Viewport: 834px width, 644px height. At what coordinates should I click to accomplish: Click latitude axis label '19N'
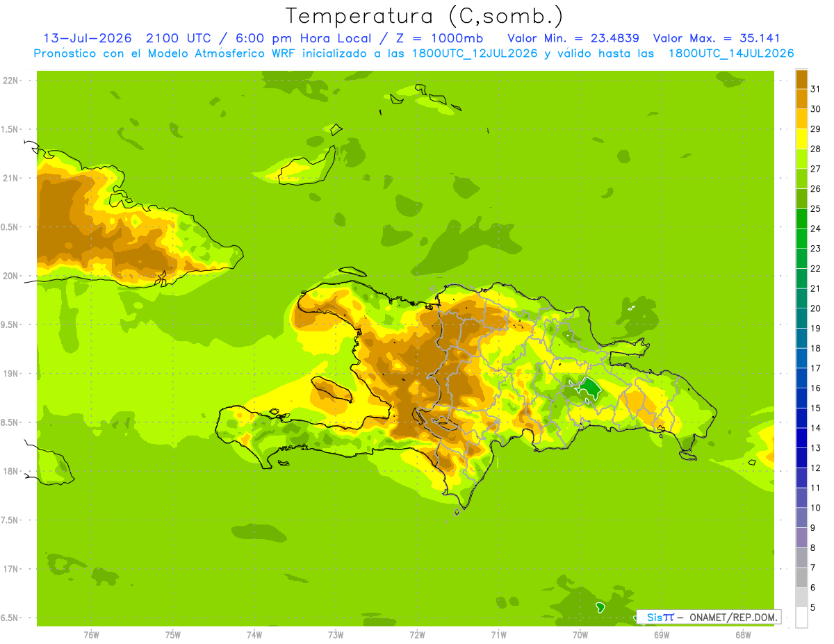pyautogui.click(x=11, y=374)
